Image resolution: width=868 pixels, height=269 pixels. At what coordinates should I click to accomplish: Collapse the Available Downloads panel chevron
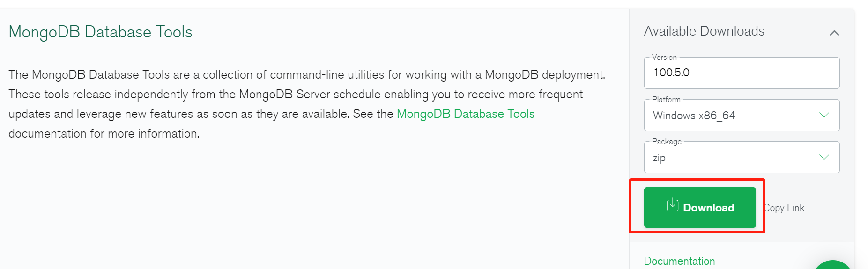(834, 33)
